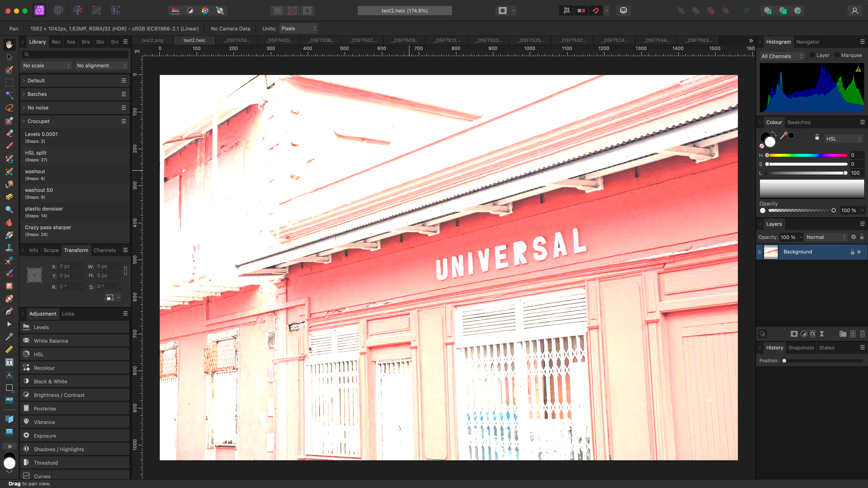The height and width of the screenshot is (488, 868).
Task: Add a Levels adjustment
Action: pyautogui.click(x=75, y=327)
